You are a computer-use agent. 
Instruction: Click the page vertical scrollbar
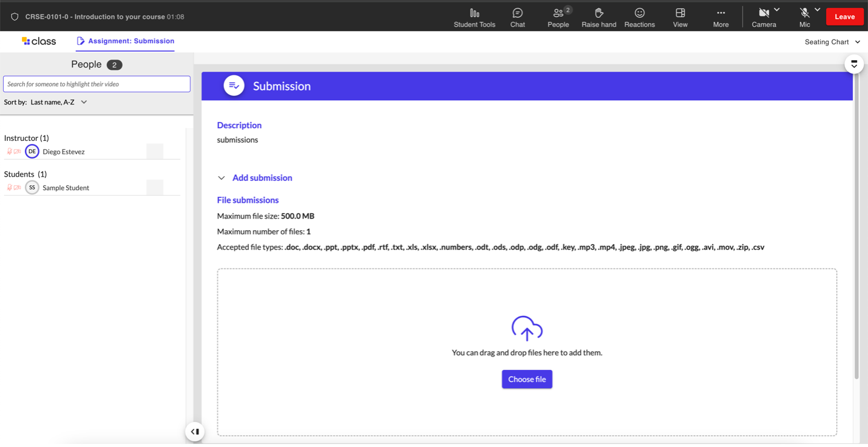pos(856,243)
